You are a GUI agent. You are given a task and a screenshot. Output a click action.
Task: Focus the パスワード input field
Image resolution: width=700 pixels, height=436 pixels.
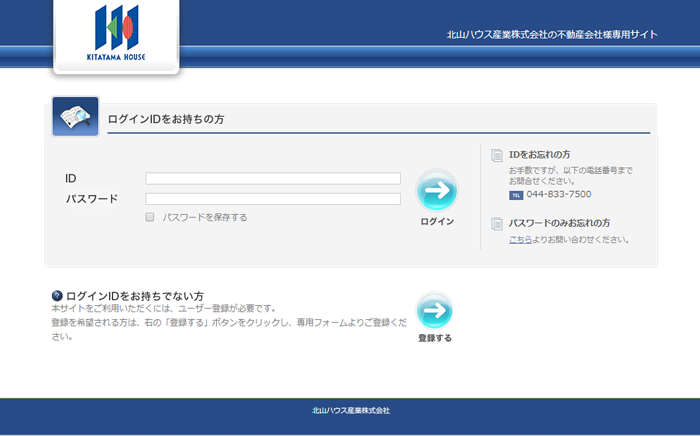click(x=273, y=199)
